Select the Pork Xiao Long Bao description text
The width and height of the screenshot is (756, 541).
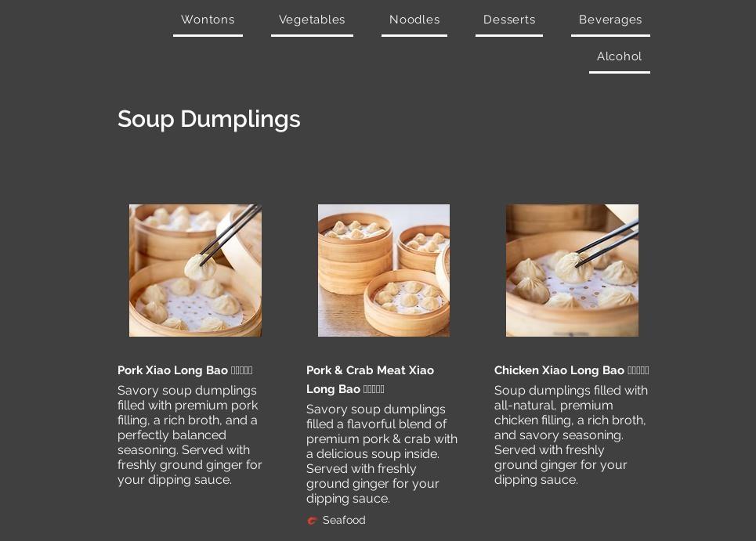[x=190, y=435]
